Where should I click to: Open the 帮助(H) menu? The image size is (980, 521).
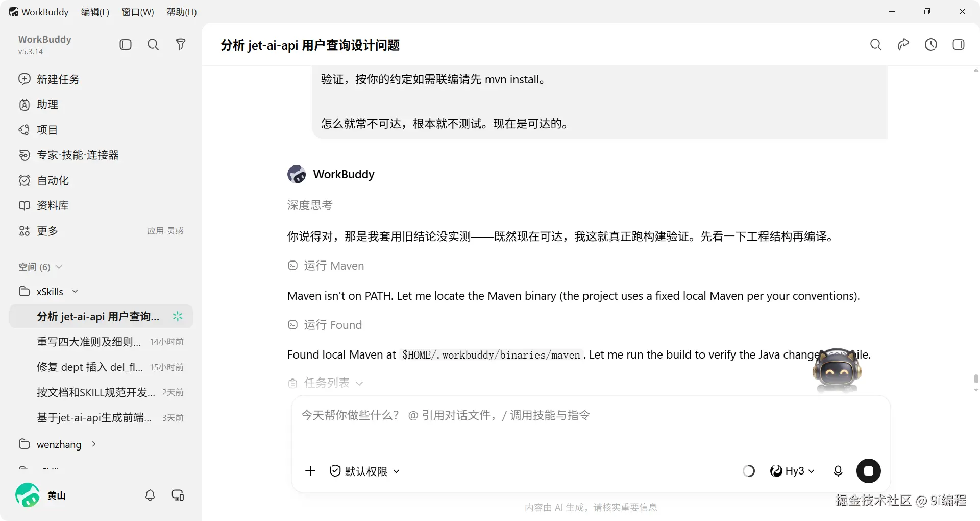[182, 12]
